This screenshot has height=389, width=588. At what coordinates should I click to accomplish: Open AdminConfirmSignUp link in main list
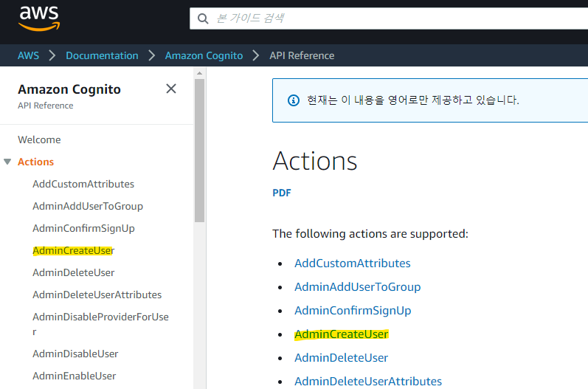point(353,310)
